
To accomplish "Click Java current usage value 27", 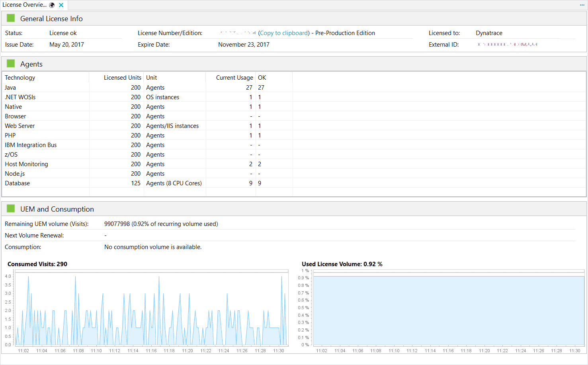I will 249,88.
